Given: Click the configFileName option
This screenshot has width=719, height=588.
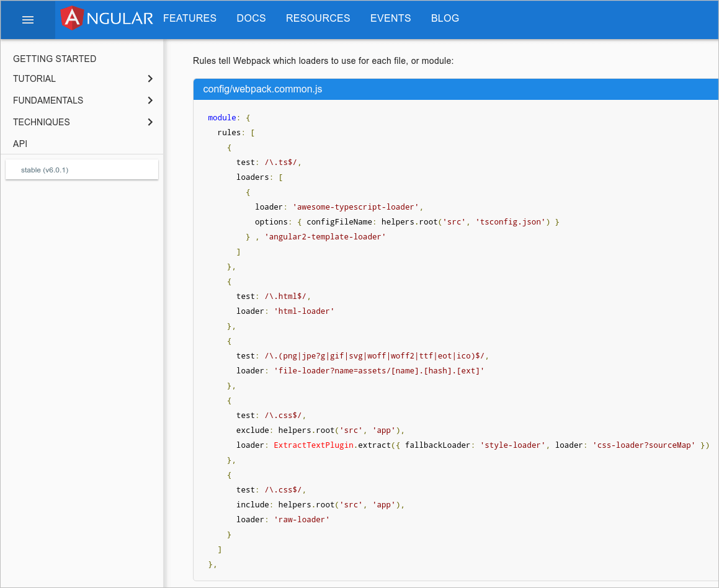Looking at the screenshot, I should pos(339,222).
